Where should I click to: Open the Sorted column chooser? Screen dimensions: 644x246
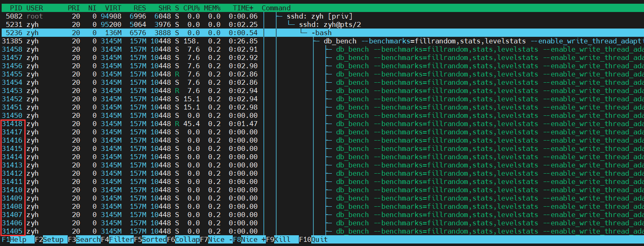click(x=149, y=239)
